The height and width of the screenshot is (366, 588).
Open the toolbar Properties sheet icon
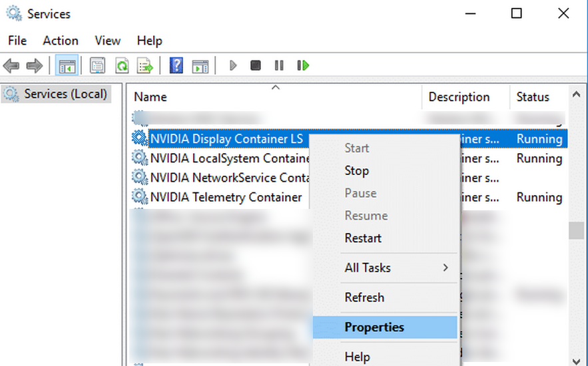pyautogui.click(x=97, y=66)
